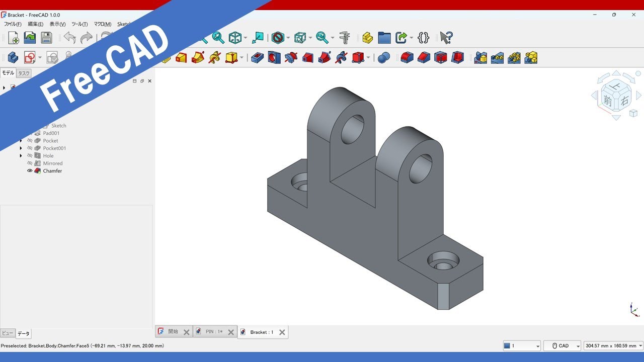Screen dimensions: 644x362
Task: Select the Additive Helix tool
Action: pyautogui.click(x=215, y=57)
